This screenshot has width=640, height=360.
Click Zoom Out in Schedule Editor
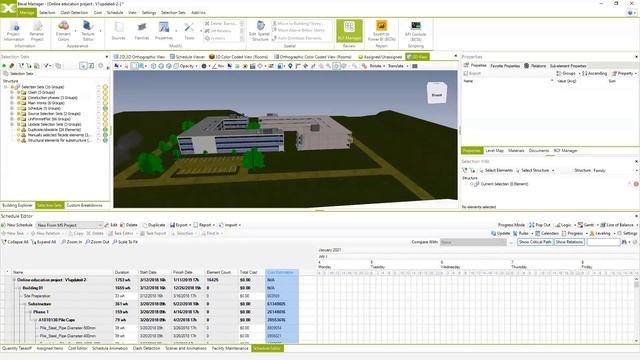97,242
